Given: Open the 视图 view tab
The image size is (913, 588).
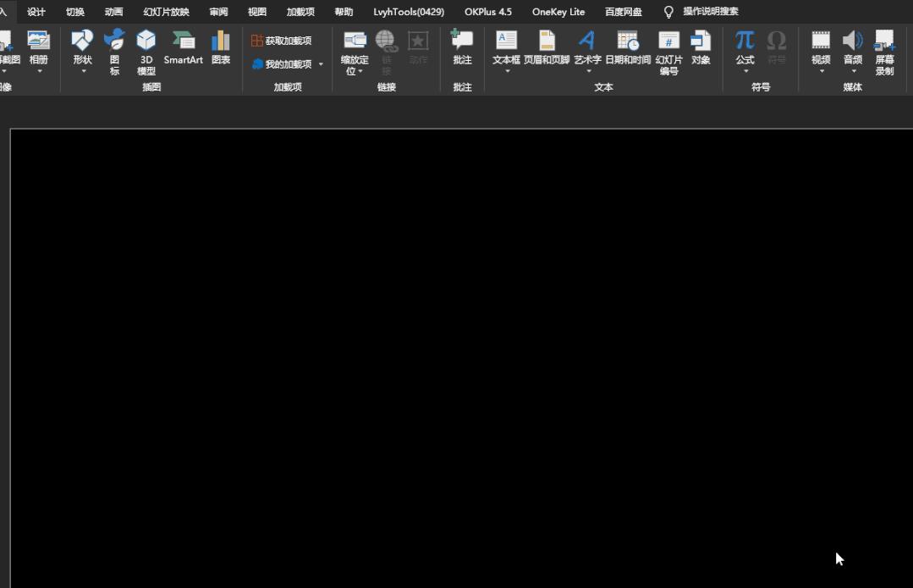Looking at the screenshot, I should (256, 12).
